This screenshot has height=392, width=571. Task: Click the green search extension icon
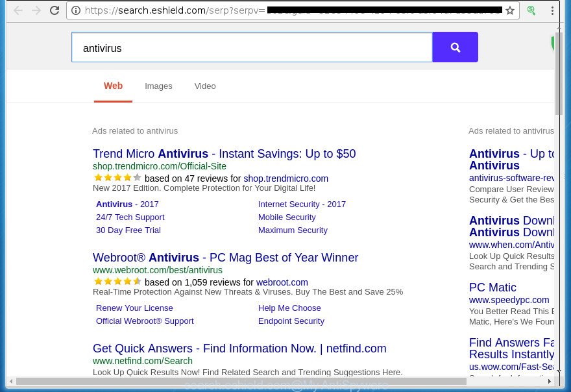pos(531,10)
